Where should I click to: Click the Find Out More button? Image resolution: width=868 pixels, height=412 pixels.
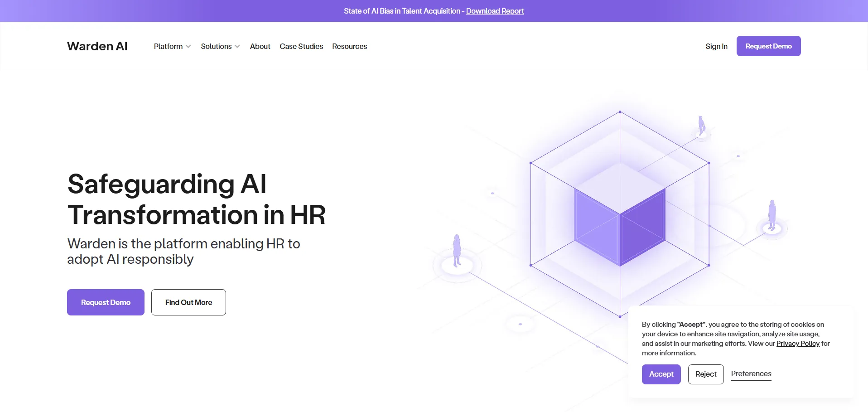click(x=188, y=302)
